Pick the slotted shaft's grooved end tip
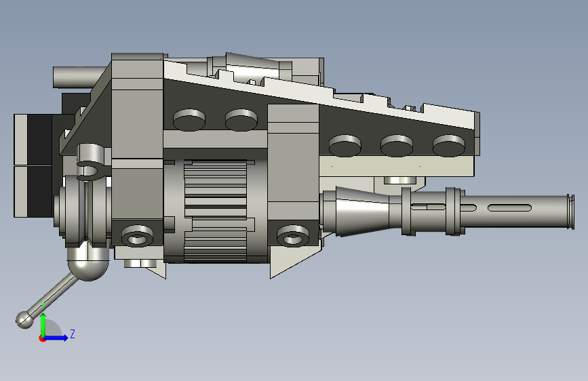The width and height of the screenshot is (588, 381). pos(570,212)
